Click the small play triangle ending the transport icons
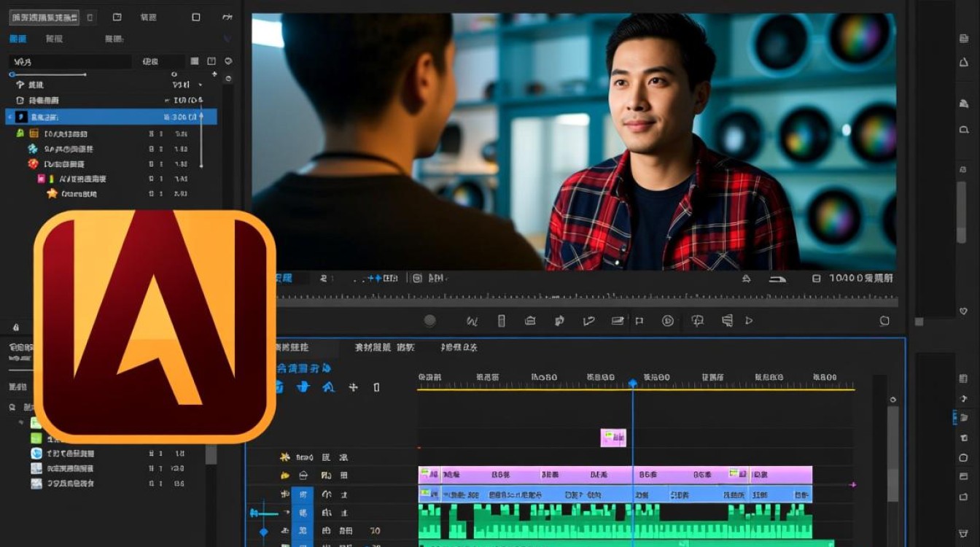This screenshot has height=547, width=980. click(x=749, y=320)
